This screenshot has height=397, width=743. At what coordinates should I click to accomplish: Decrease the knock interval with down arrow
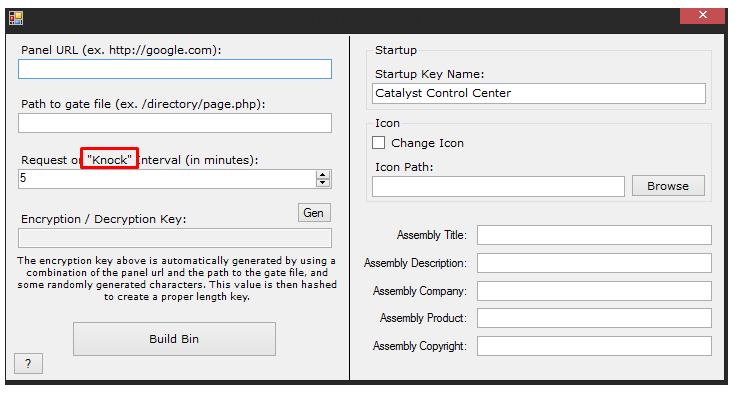[323, 183]
